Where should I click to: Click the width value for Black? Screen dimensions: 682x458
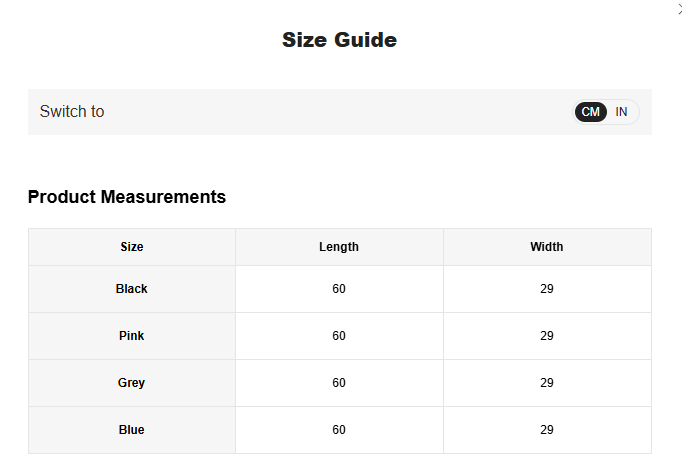(547, 289)
